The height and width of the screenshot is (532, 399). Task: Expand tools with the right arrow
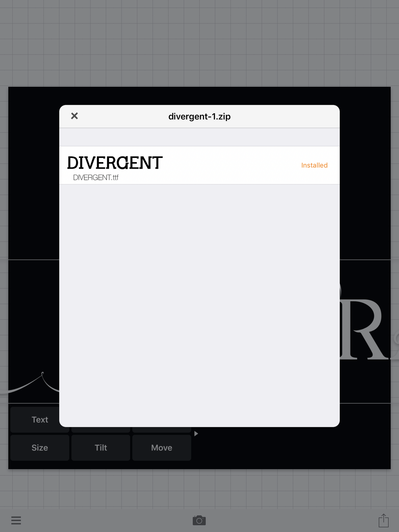[196, 434]
